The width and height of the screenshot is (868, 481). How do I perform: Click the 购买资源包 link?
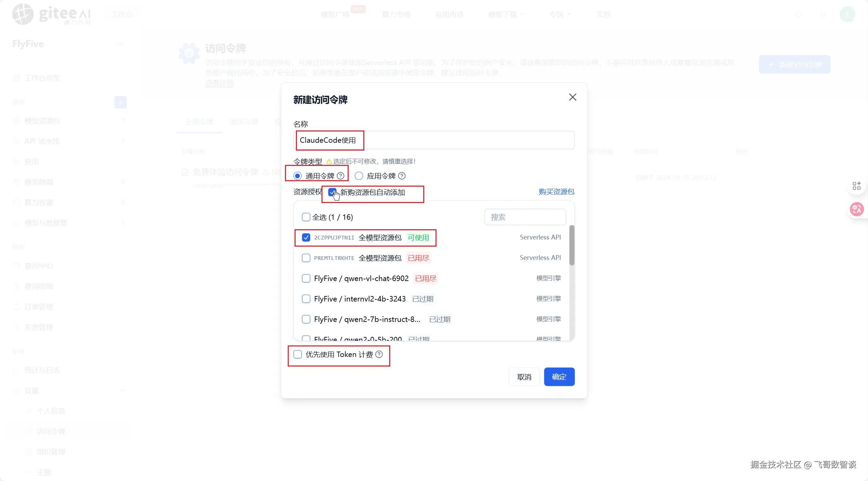coord(556,192)
